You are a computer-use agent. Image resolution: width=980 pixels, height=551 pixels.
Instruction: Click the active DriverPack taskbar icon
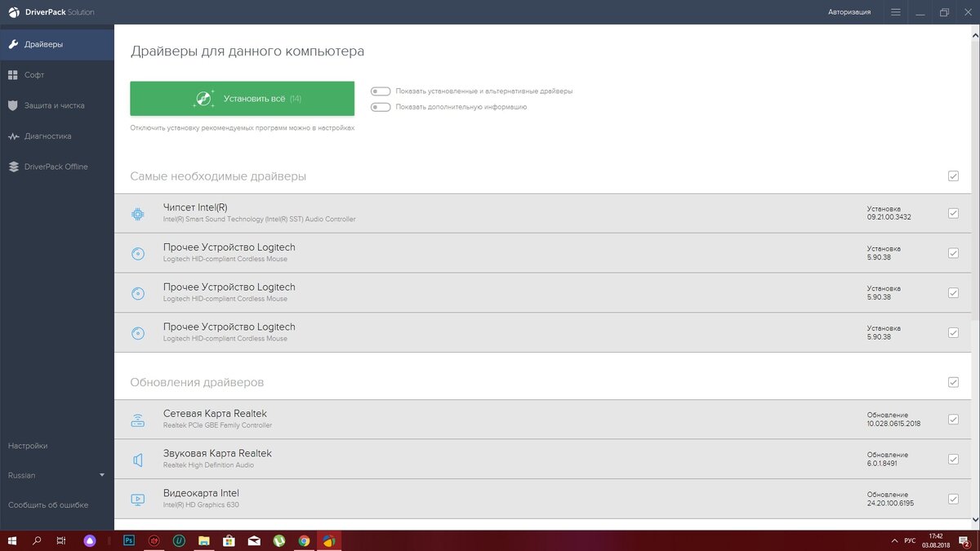click(329, 540)
